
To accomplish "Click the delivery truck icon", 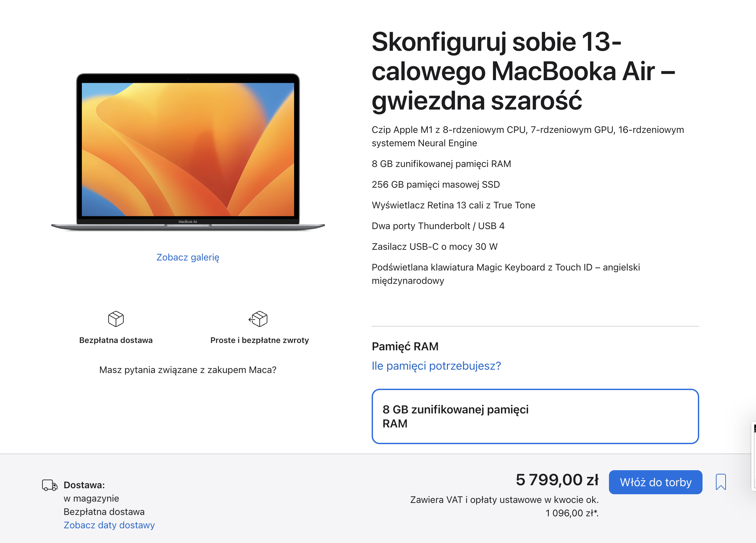I will point(49,485).
